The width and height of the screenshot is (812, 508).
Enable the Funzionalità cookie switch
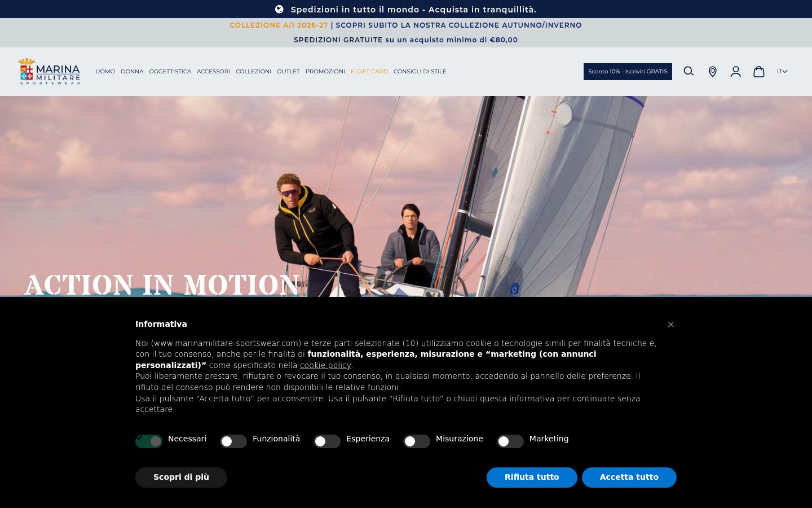click(233, 441)
